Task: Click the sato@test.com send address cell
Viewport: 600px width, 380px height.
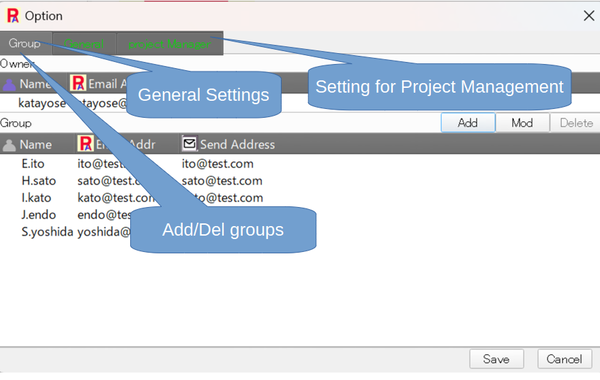Action: pos(222,181)
